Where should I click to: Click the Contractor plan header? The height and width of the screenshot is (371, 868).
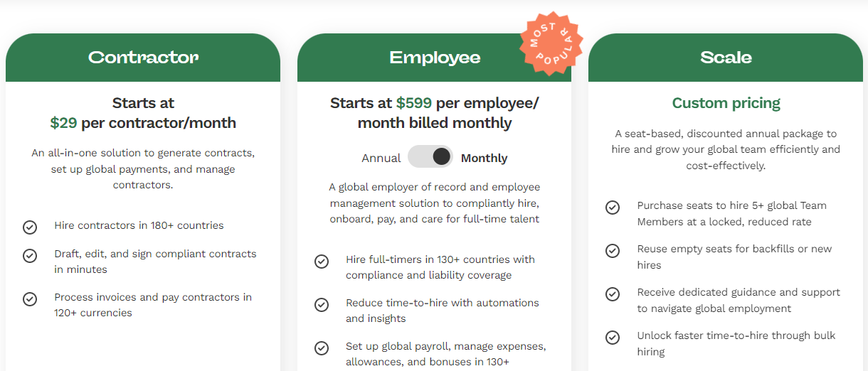coord(143,58)
